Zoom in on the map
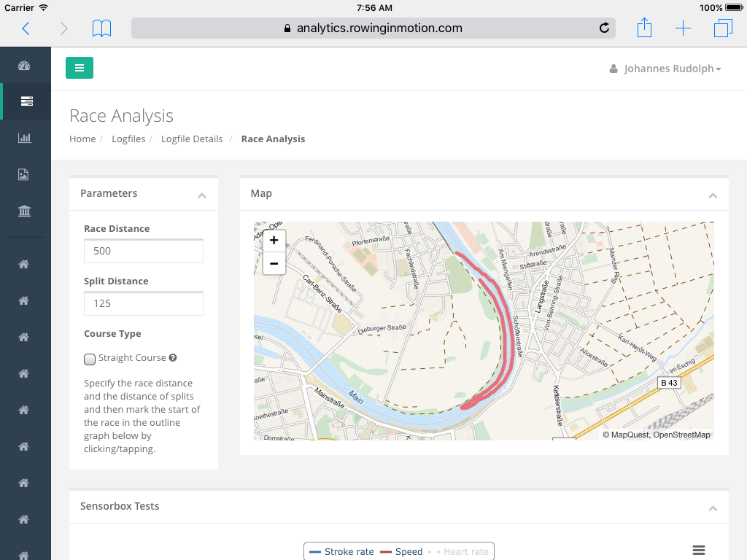747x560 pixels. point(274,241)
